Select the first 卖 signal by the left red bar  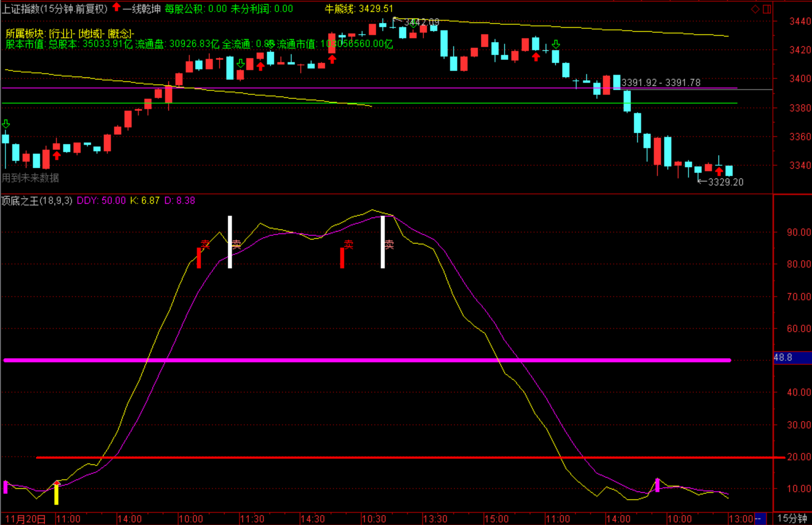(x=205, y=244)
